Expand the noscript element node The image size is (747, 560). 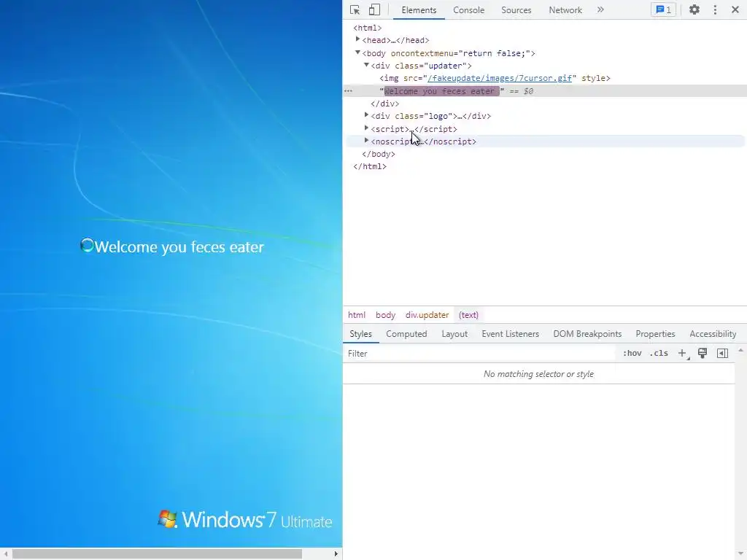366,141
